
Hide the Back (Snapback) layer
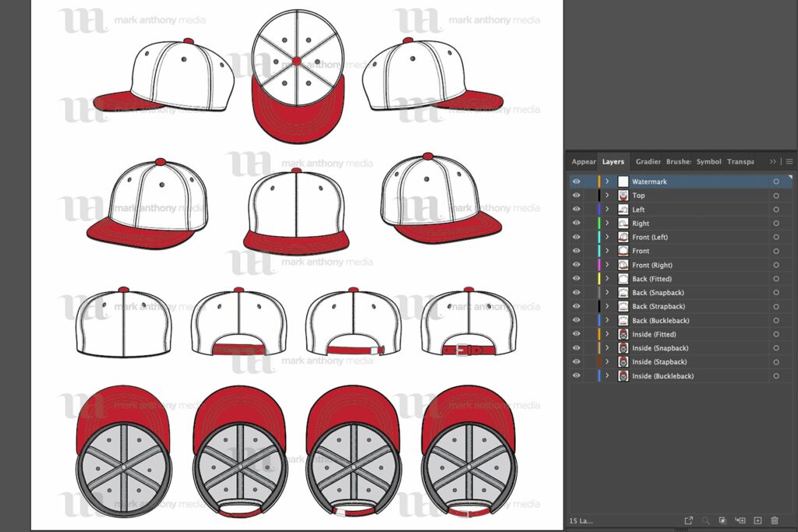[x=576, y=292]
